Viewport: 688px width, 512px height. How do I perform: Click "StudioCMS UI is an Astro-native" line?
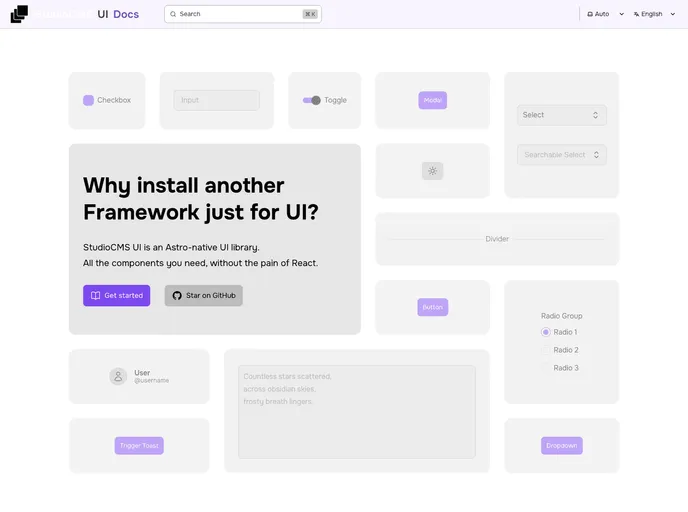coord(171,247)
